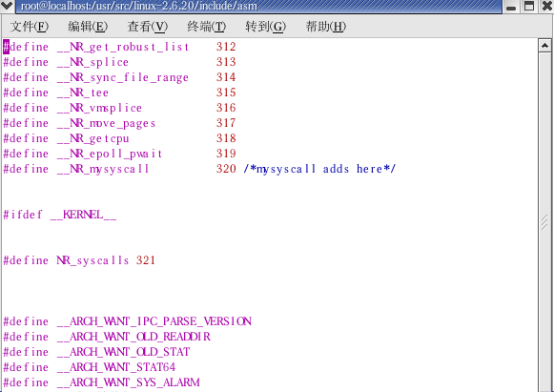Click the #ifdef directive text
Viewport: 554px width, 392px height.
pos(23,215)
